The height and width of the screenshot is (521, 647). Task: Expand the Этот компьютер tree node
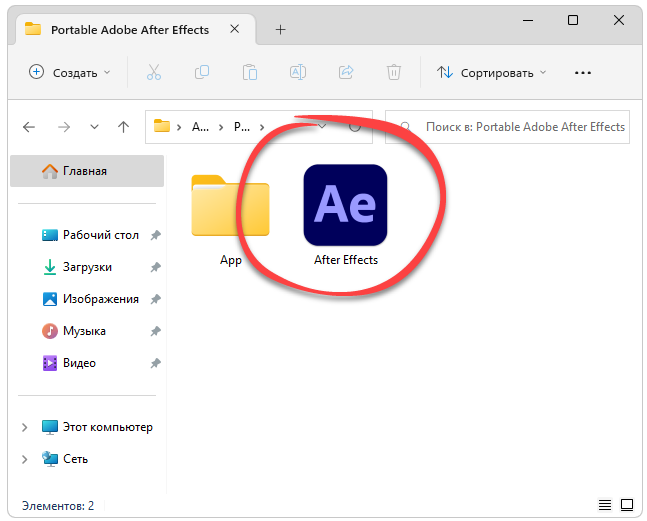[x=25, y=427]
